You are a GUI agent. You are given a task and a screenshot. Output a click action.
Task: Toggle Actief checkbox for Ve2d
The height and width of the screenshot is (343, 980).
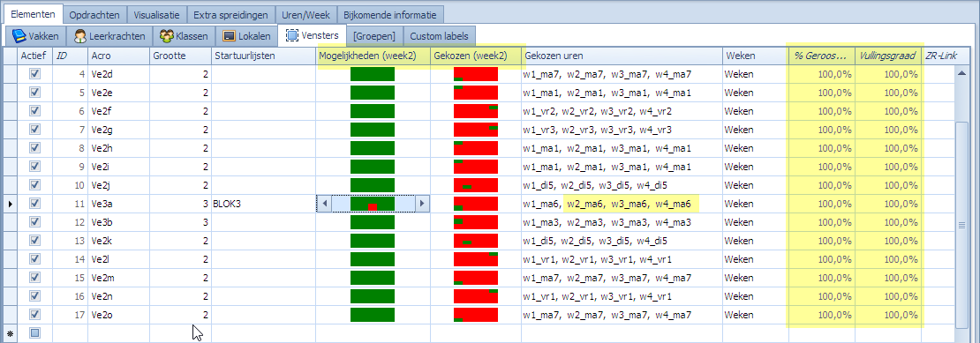coord(35,73)
